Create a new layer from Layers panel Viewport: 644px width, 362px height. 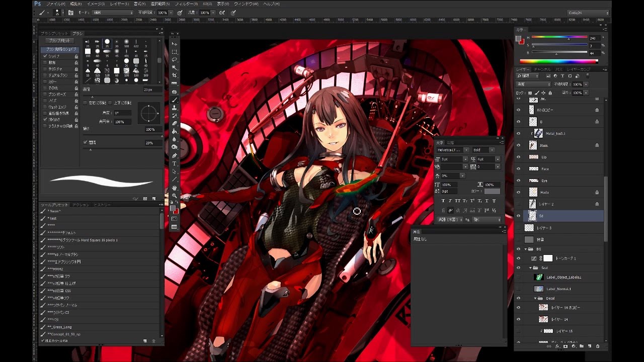tap(590, 346)
